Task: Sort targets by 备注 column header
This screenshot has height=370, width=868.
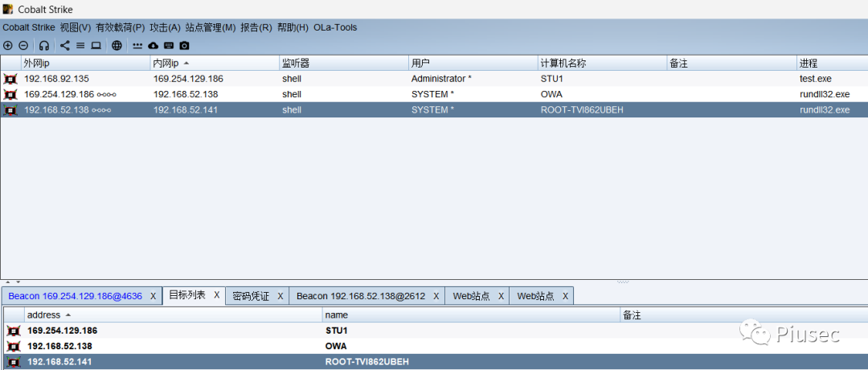Action: (744, 315)
